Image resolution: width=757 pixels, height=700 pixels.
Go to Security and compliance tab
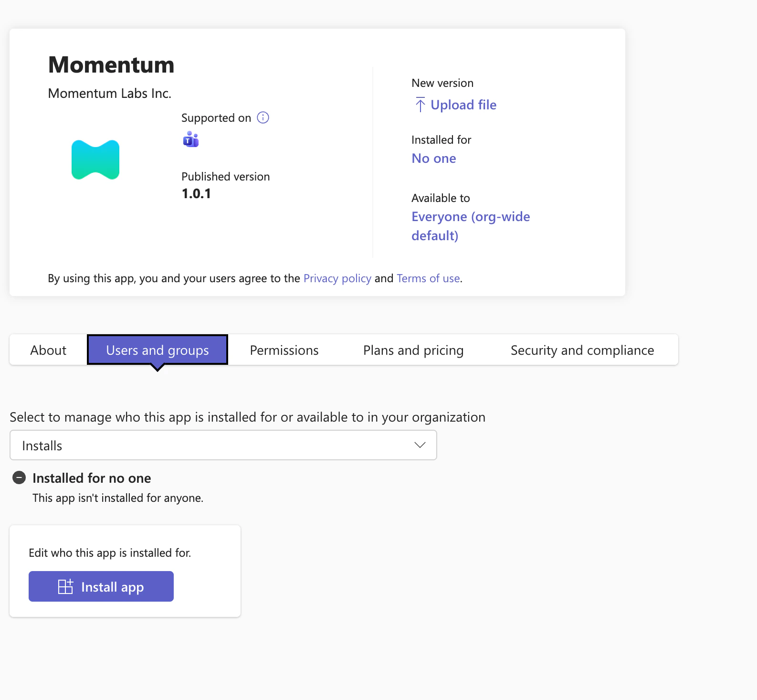coord(582,350)
